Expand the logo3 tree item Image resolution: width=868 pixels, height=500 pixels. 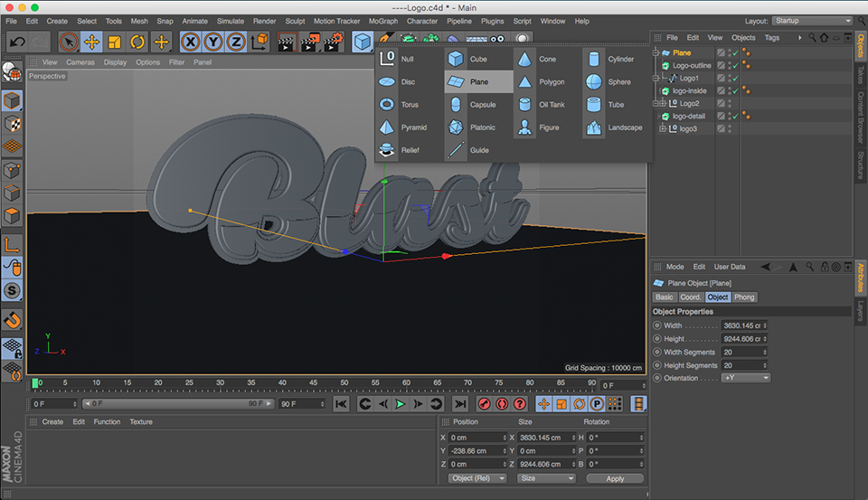point(662,128)
